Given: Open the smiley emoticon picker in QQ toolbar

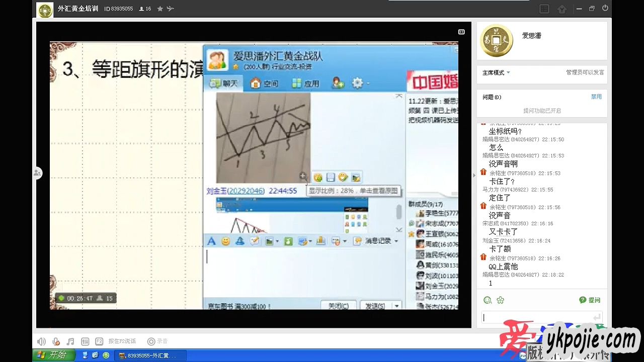Looking at the screenshot, I should click(x=225, y=241).
